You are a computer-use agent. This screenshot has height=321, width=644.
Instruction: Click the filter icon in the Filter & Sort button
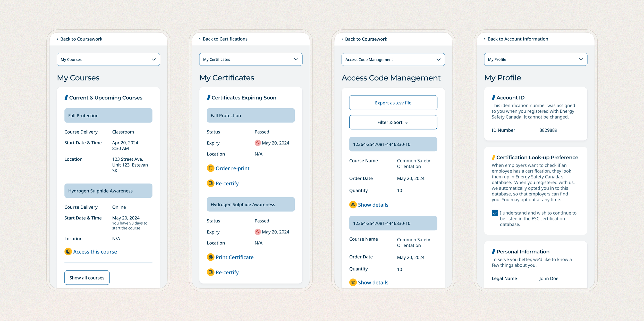[406, 122]
